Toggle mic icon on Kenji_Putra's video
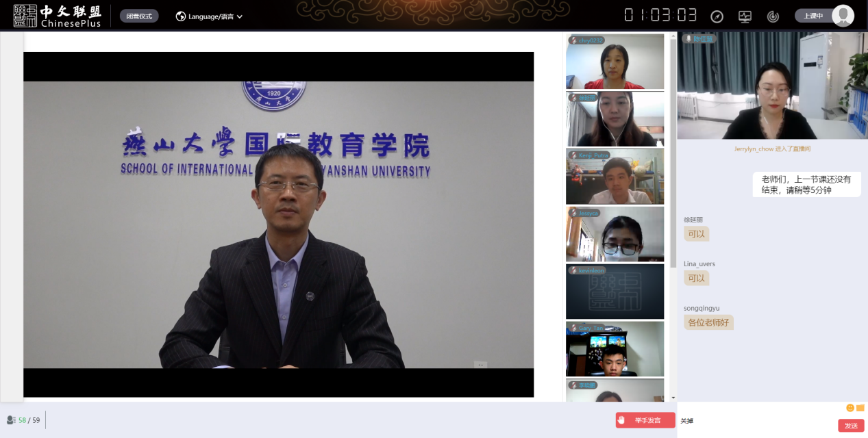The height and width of the screenshot is (438, 868). (573, 155)
